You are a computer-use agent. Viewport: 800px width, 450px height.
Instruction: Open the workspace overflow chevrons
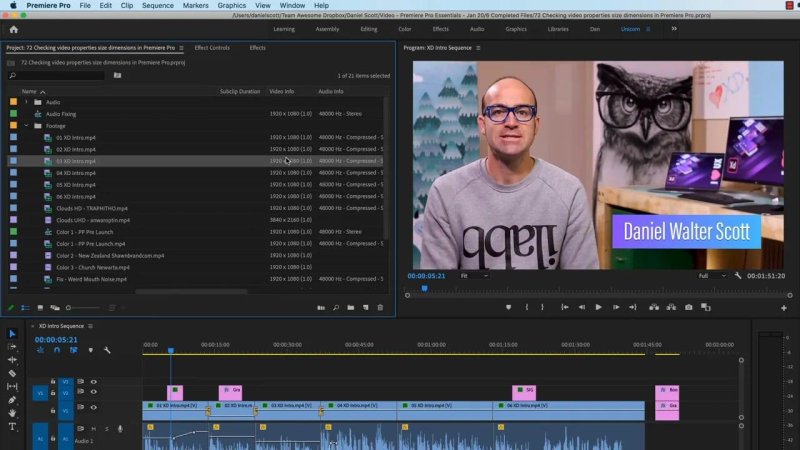pyautogui.click(x=674, y=29)
